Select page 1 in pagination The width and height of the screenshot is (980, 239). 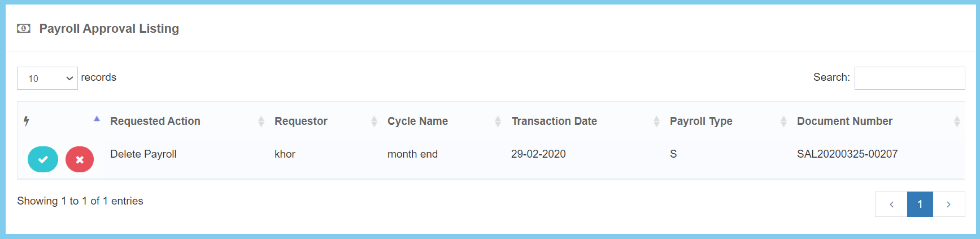(920, 205)
